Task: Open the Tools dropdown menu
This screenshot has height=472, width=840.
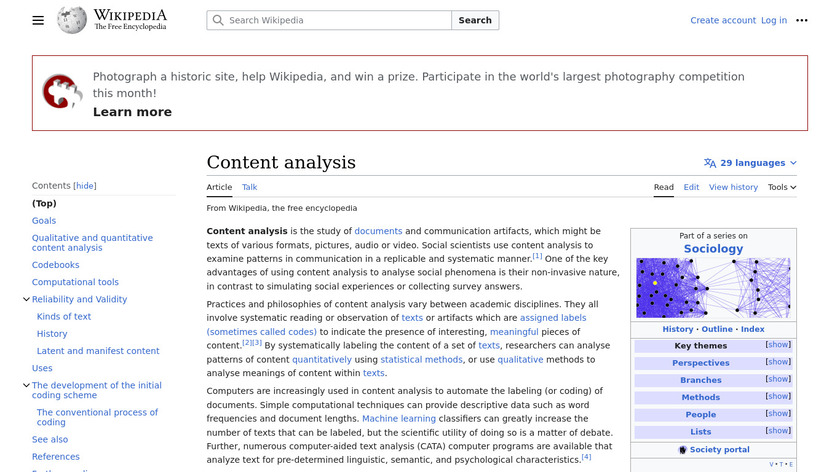Action: pos(781,187)
